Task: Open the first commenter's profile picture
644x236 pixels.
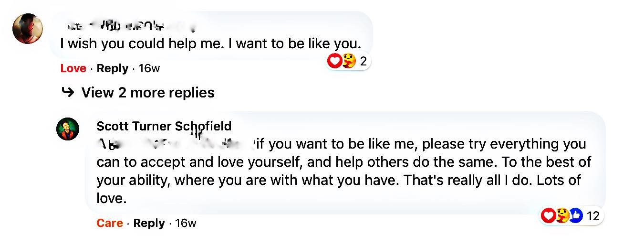Action: pyautogui.click(x=28, y=29)
